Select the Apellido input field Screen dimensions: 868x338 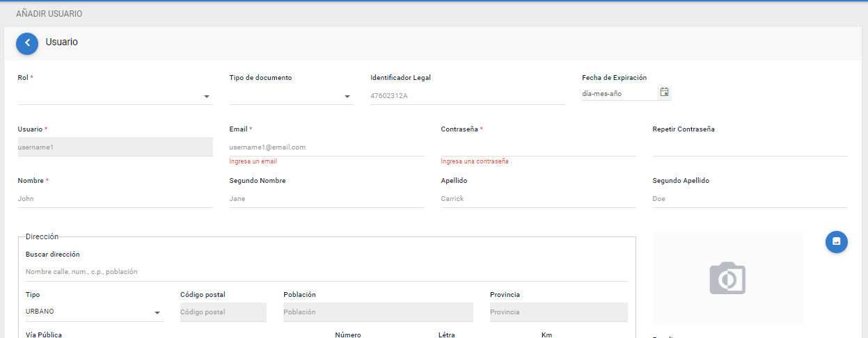coord(538,199)
